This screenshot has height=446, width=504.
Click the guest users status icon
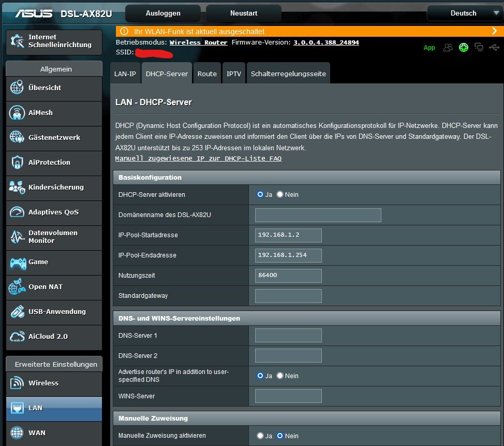(x=448, y=47)
